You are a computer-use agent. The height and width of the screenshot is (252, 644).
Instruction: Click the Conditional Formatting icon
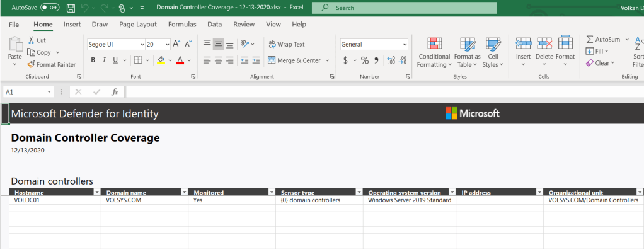point(434,44)
